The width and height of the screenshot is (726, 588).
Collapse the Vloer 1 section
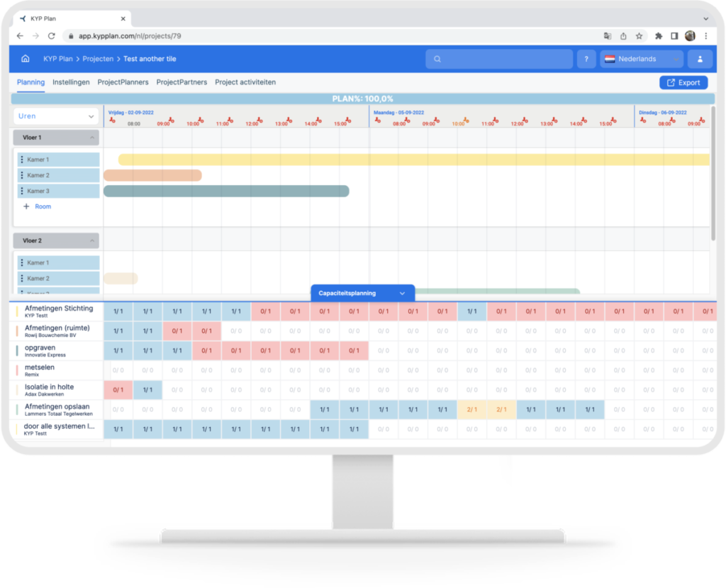coord(91,137)
